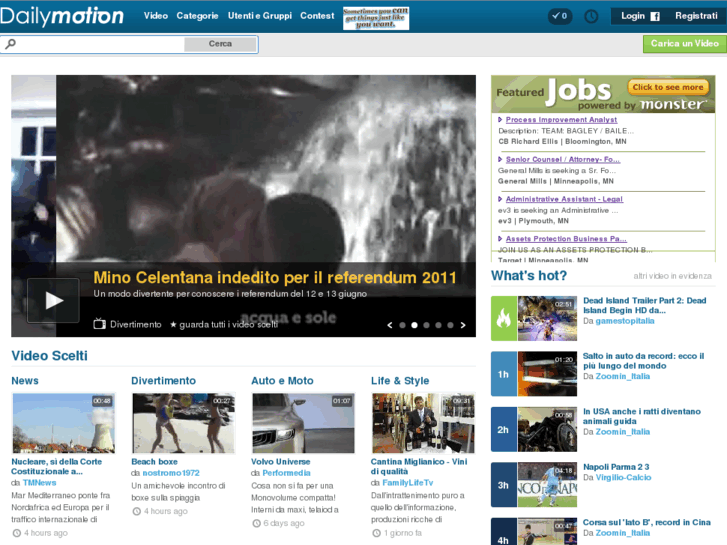Click the TMNews author link
Image resolution: width=727 pixels, height=545 pixels.
point(39,483)
